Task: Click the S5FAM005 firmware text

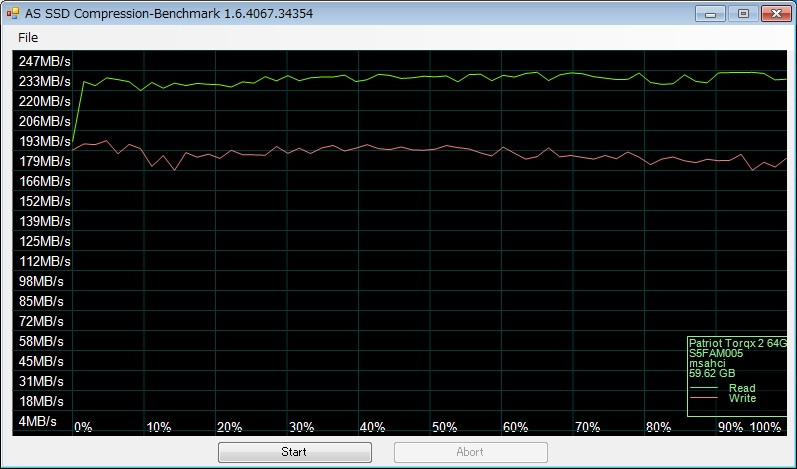Action: (716, 354)
